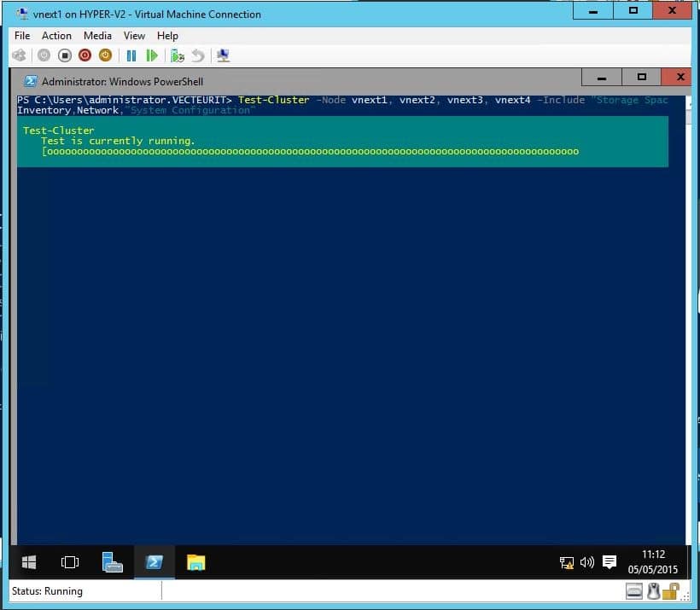Reset the virtual machine with green icon
Viewport: 700px width, 610px height.
coord(152,55)
